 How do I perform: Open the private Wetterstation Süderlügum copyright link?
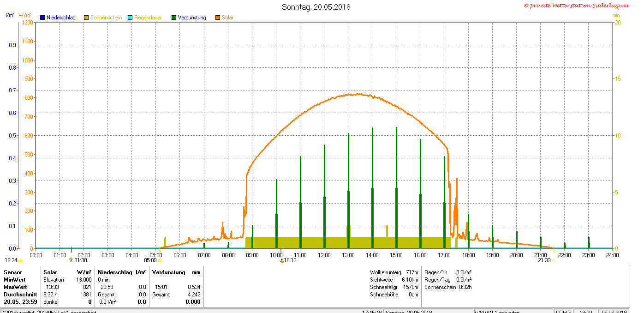point(576,6)
